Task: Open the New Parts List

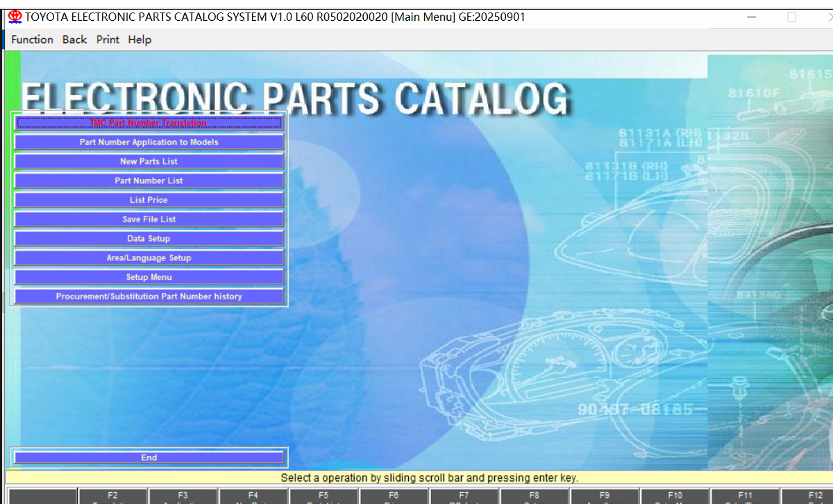Action: click(149, 162)
